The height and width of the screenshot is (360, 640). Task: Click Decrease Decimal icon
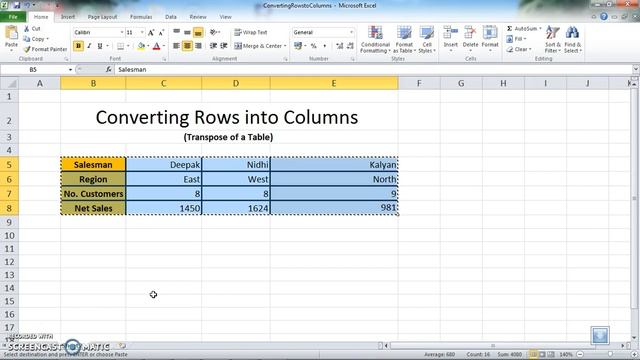click(x=350, y=46)
